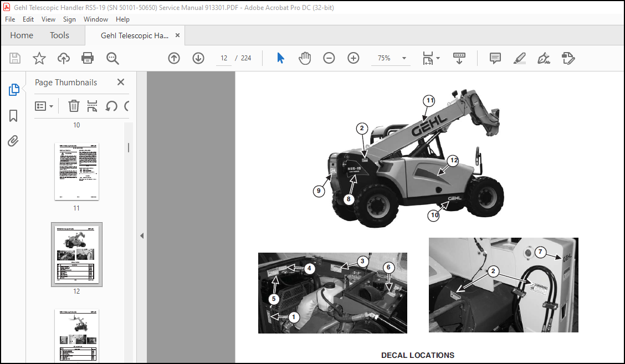Open the thumbnail options menu
The width and height of the screenshot is (625, 364).
pyautogui.click(x=44, y=106)
